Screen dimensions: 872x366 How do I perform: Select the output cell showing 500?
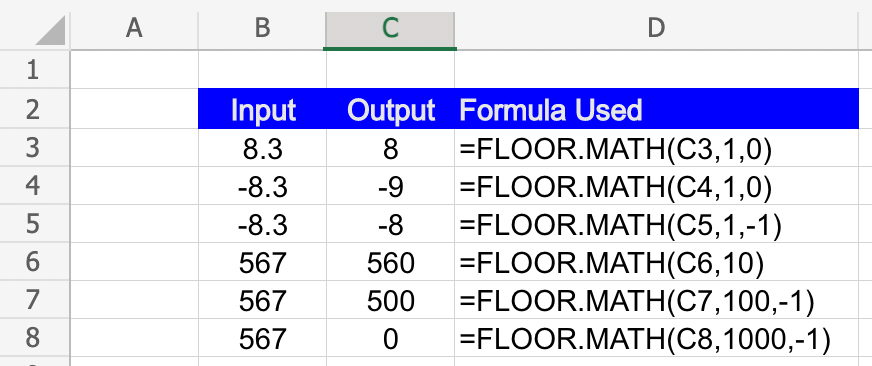(390, 300)
